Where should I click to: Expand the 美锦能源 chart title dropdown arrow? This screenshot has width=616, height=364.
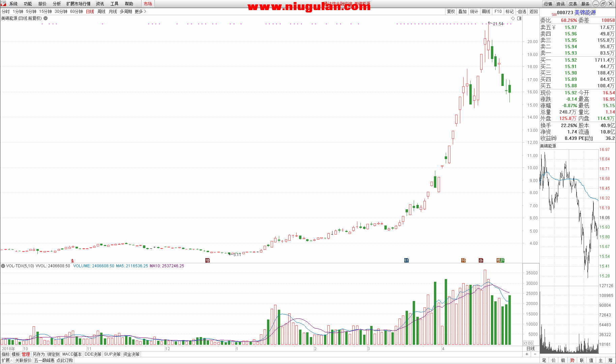[46, 18]
